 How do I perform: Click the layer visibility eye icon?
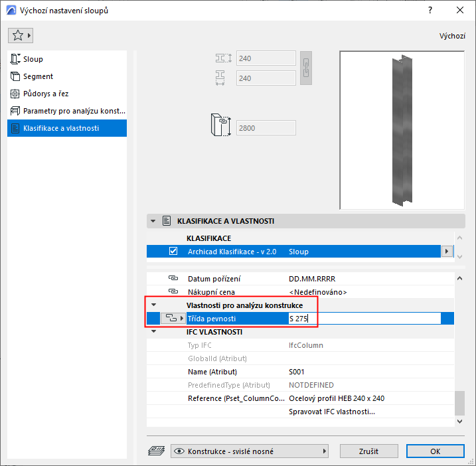[179, 451]
